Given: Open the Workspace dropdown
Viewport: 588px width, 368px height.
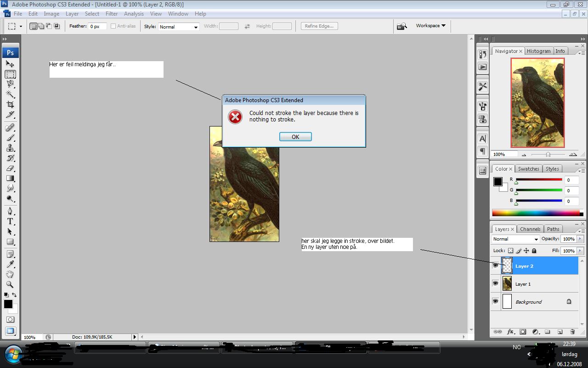Looking at the screenshot, I should [x=430, y=26].
